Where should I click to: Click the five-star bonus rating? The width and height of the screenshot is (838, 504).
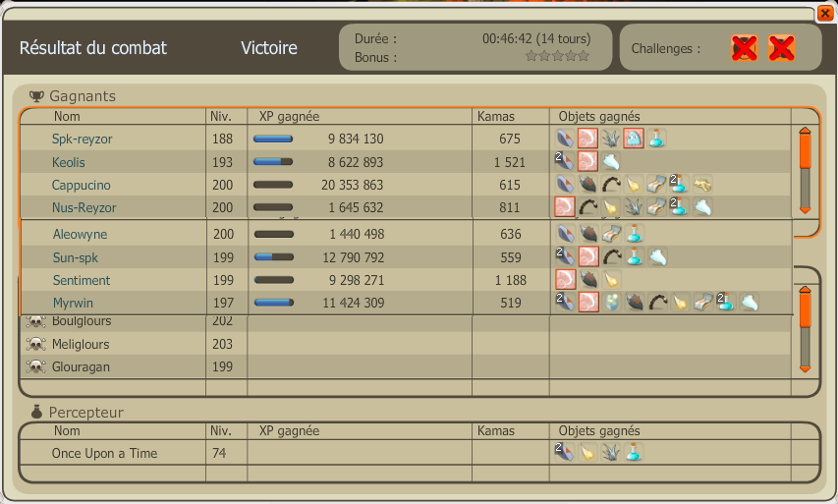point(557,56)
